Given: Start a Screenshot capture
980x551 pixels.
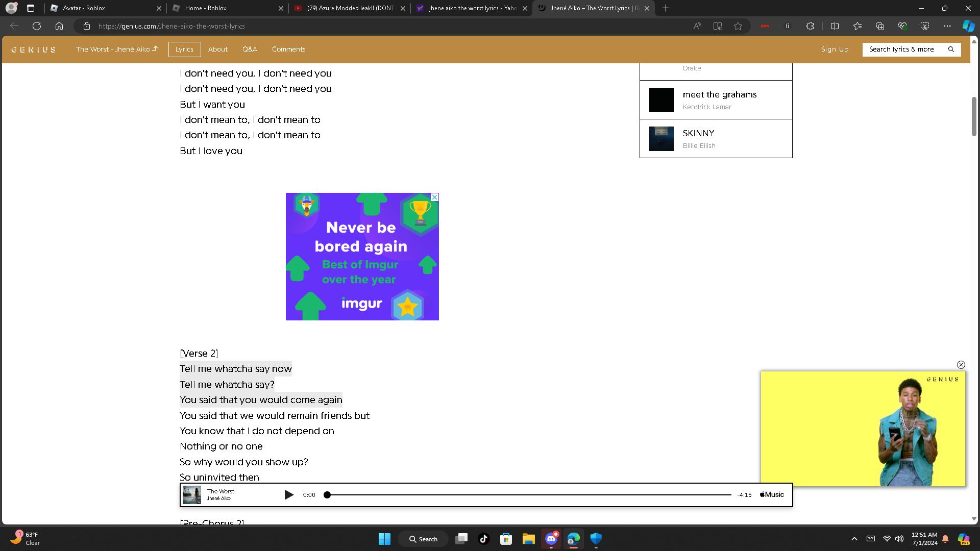Looking at the screenshot, I should click(x=925, y=26).
